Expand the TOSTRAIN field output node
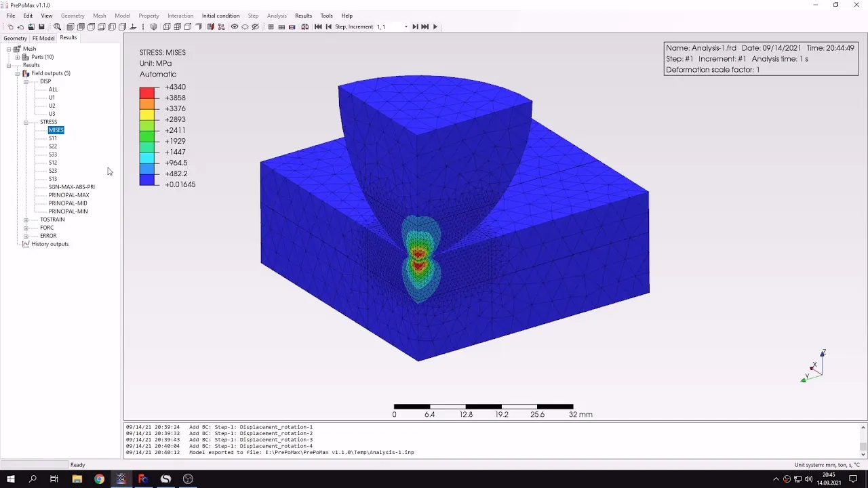868x488 pixels. (26, 220)
